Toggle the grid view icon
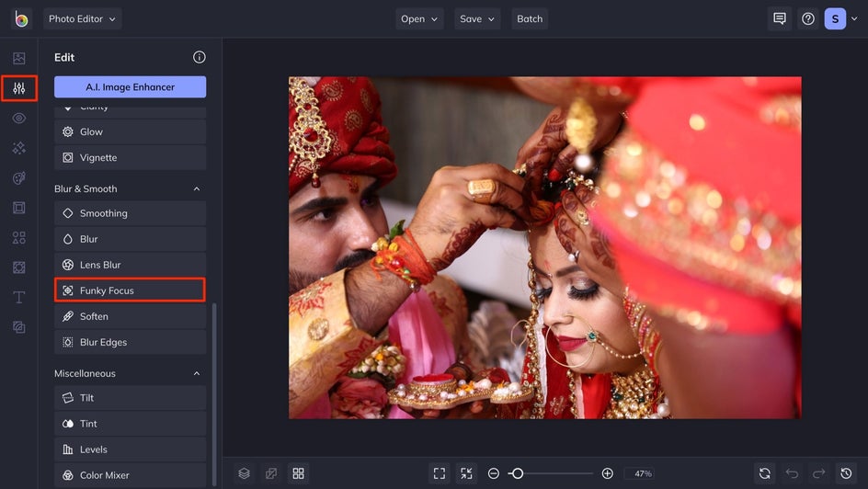This screenshot has width=868, height=489. pos(298,473)
